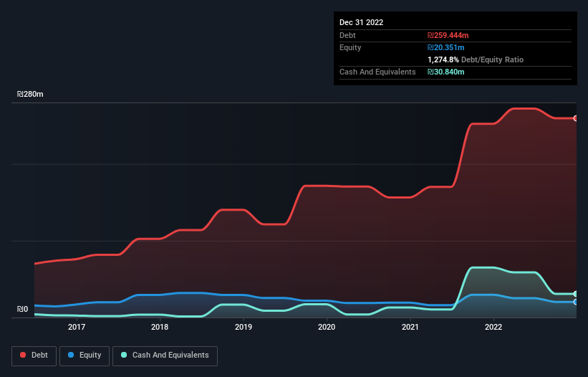Click the ₪259.444m debt value
Image resolution: width=588 pixels, height=377 pixels.
tap(448, 35)
